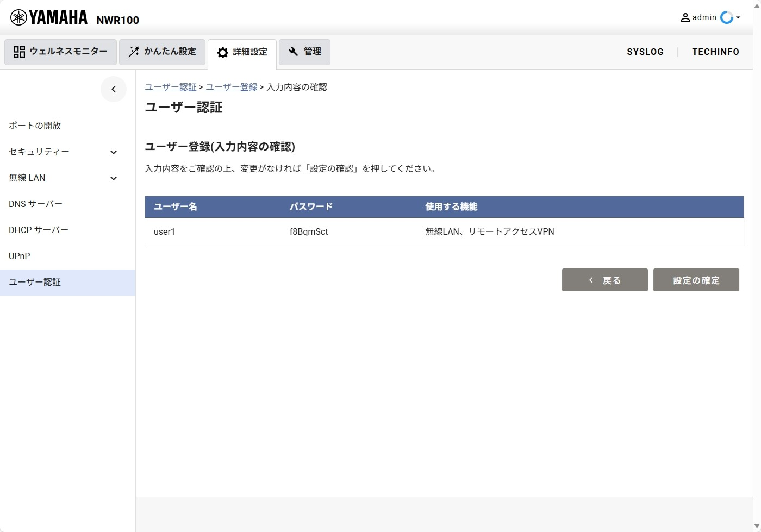Collapse the sidebar with the chevron button
The width and height of the screenshot is (761, 532).
click(113, 89)
